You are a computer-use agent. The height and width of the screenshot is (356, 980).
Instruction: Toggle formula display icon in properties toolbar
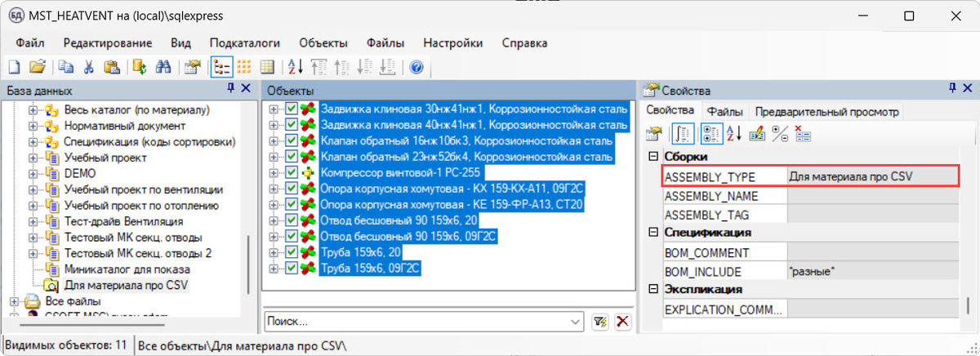(x=684, y=134)
